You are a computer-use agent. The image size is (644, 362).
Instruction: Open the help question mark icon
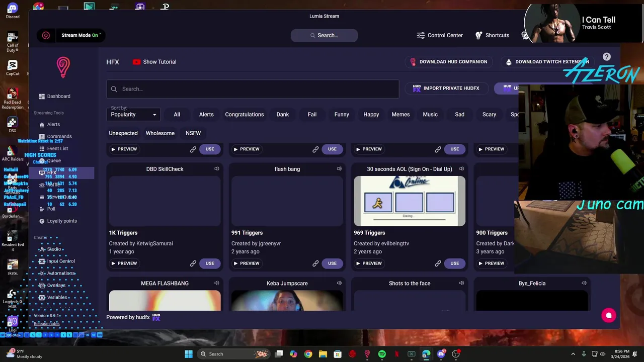click(x=607, y=57)
